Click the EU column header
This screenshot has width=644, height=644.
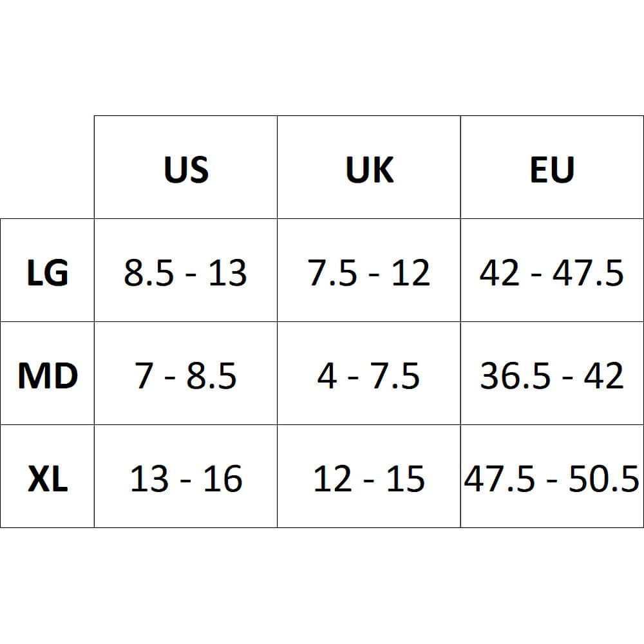(552, 169)
